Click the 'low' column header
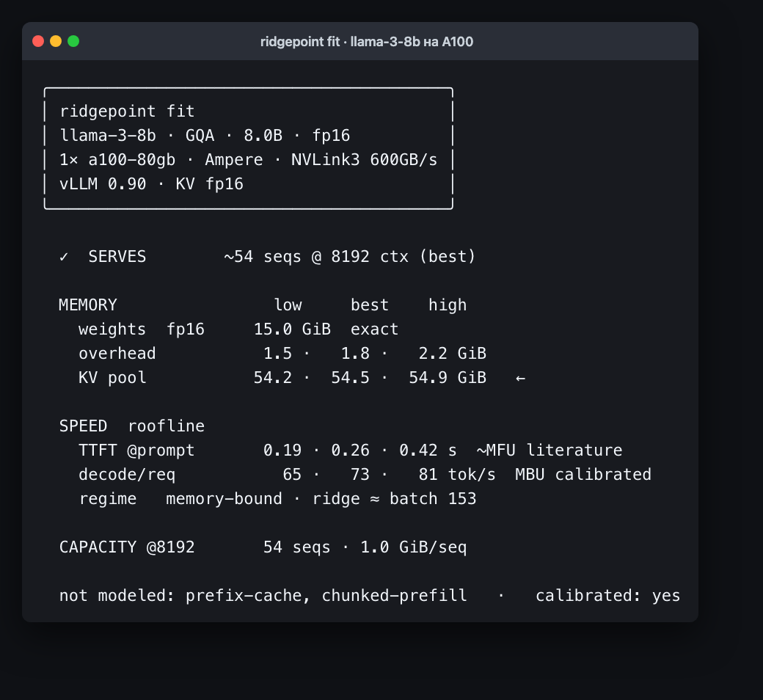This screenshot has height=700, width=763. [x=288, y=305]
